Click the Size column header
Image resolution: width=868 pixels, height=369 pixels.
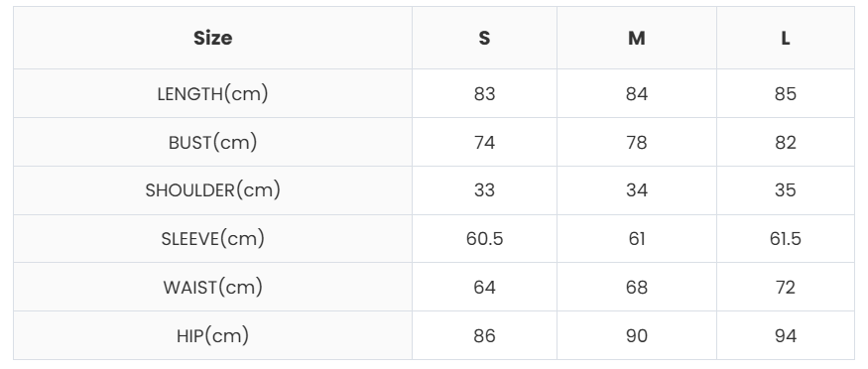(x=212, y=38)
